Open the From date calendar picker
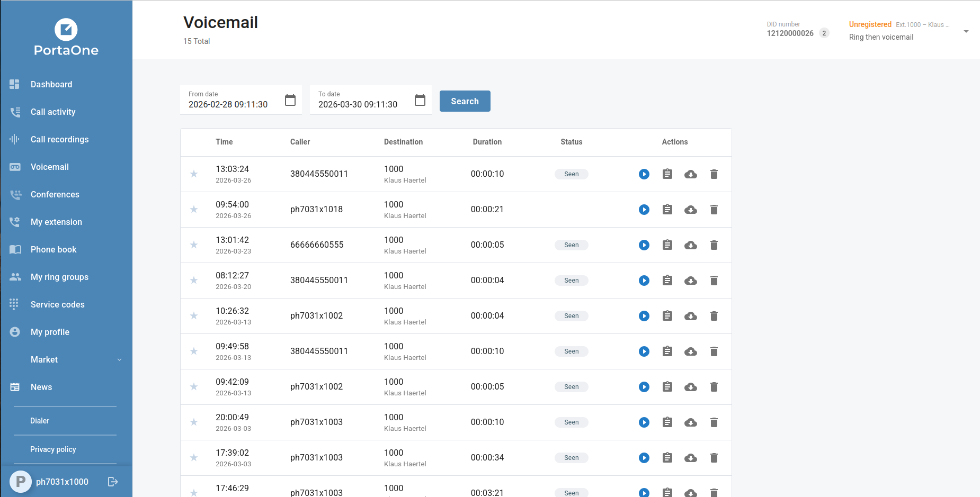 [290, 100]
